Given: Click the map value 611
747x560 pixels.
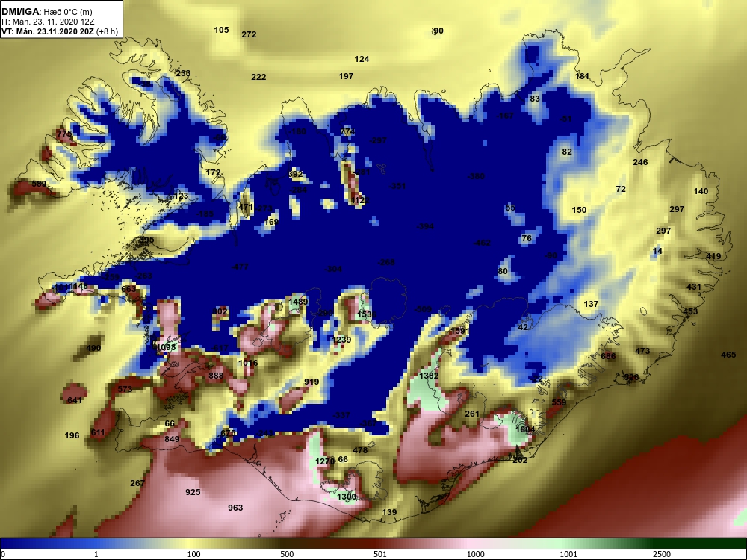Looking at the screenshot, I should (x=98, y=432).
